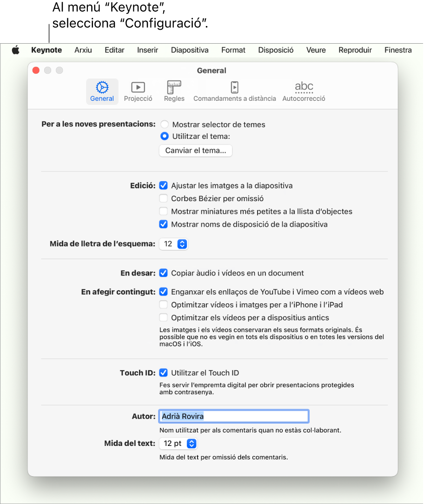Image resolution: width=424 pixels, height=504 pixels.
Task: Open the Autocorrecció abc icon tab
Action: point(304,92)
